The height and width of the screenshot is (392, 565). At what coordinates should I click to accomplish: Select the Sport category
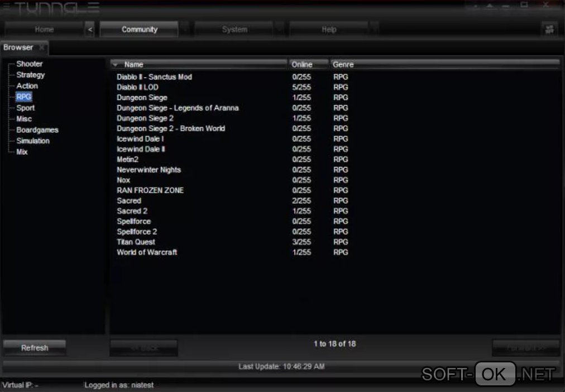[x=26, y=108]
